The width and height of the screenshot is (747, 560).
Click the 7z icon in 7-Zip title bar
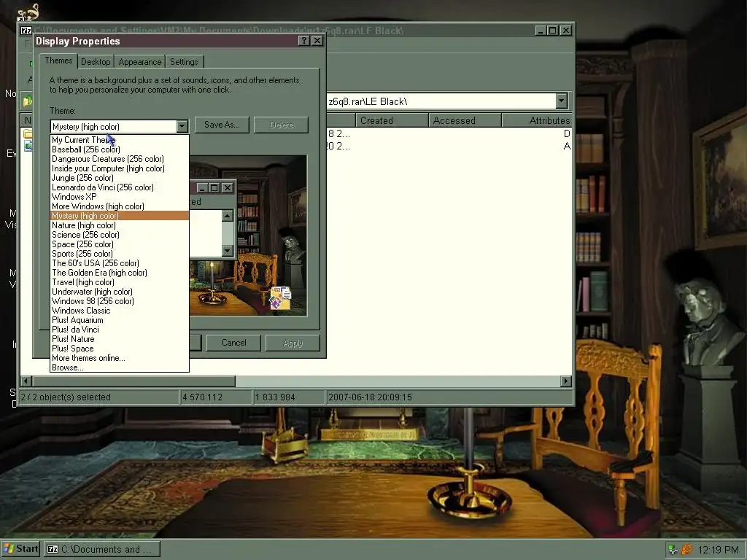click(x=26, y=31)
